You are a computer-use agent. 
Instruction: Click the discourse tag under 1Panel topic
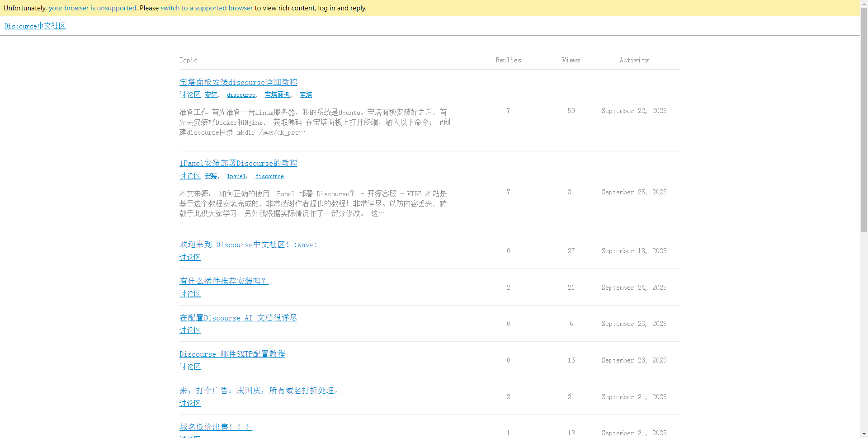(269, 176)
